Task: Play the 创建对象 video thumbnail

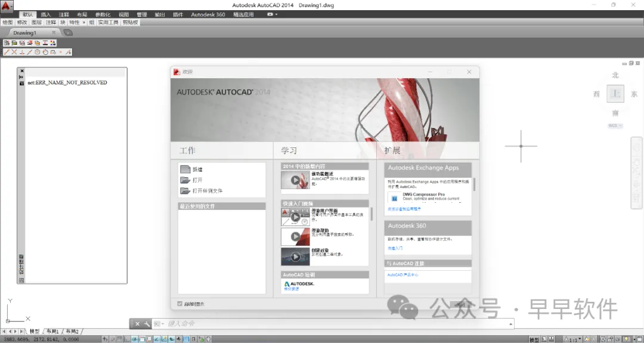Action: [x=295, y=257]
